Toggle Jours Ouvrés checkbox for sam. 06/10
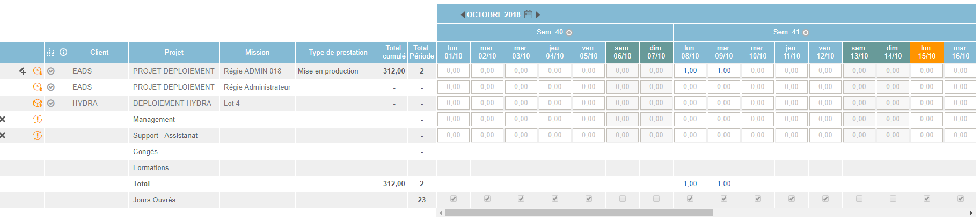Viewport: 980px width, 219px height. (x=623, y=199)
